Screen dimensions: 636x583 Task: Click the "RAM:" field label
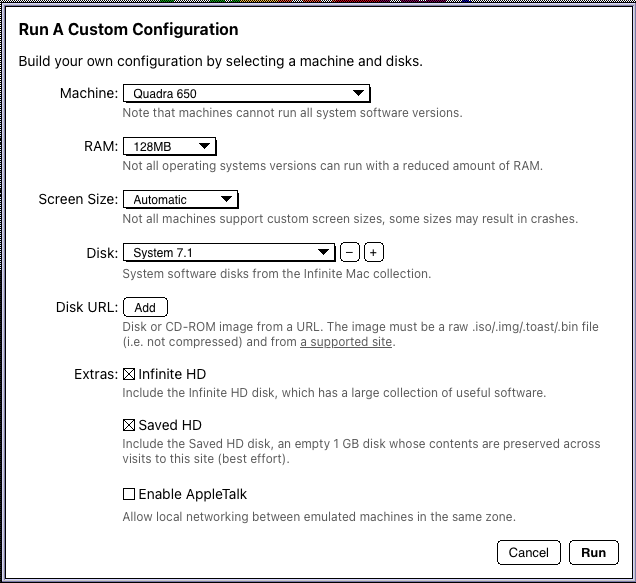pos(101,147)
